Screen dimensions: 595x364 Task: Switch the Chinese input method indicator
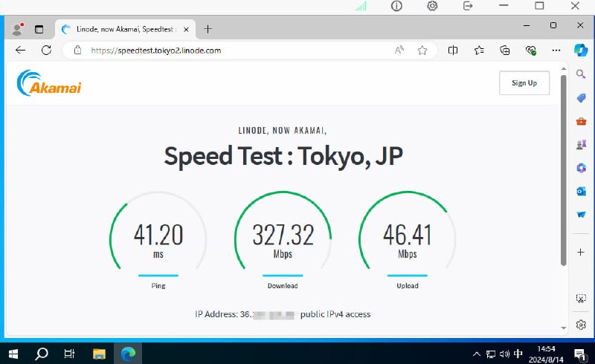[518, 354]
